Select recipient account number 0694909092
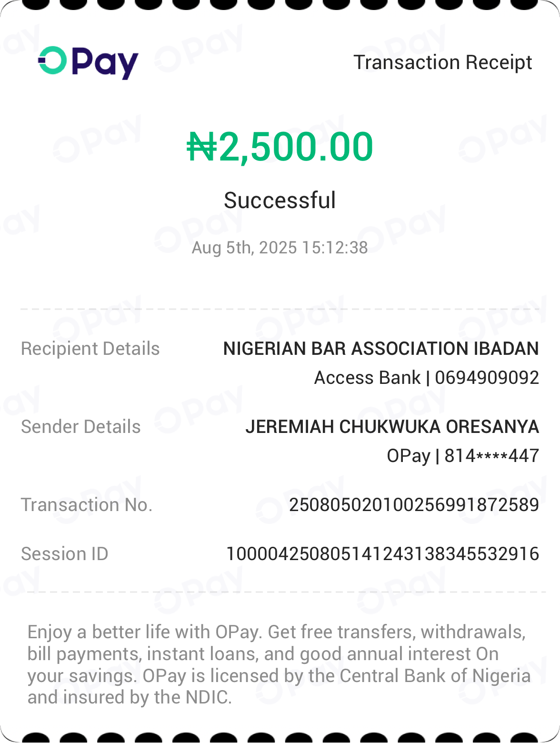The height and width of the screenshot is (743, 560). pyautogui.click(x=487, y=378)
